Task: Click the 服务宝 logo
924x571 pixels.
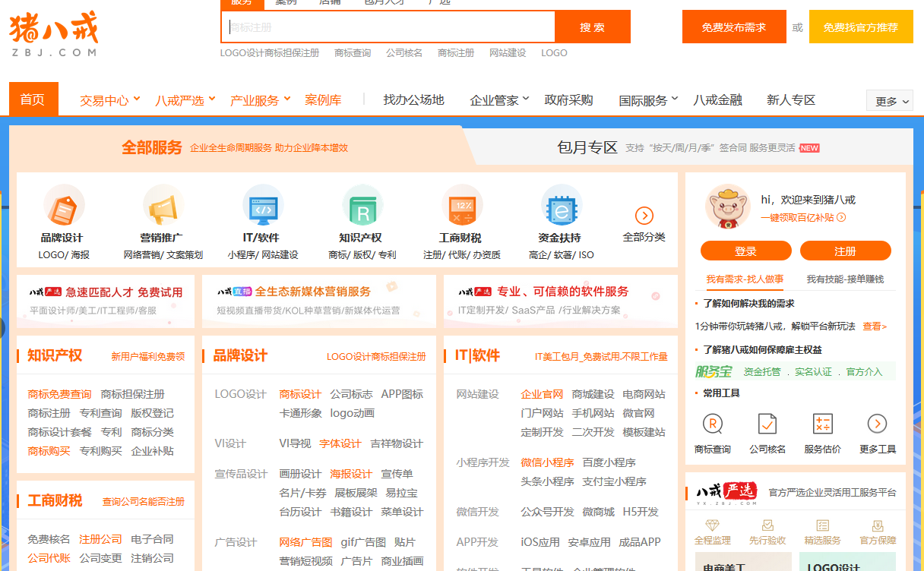Action: (714, 371)
